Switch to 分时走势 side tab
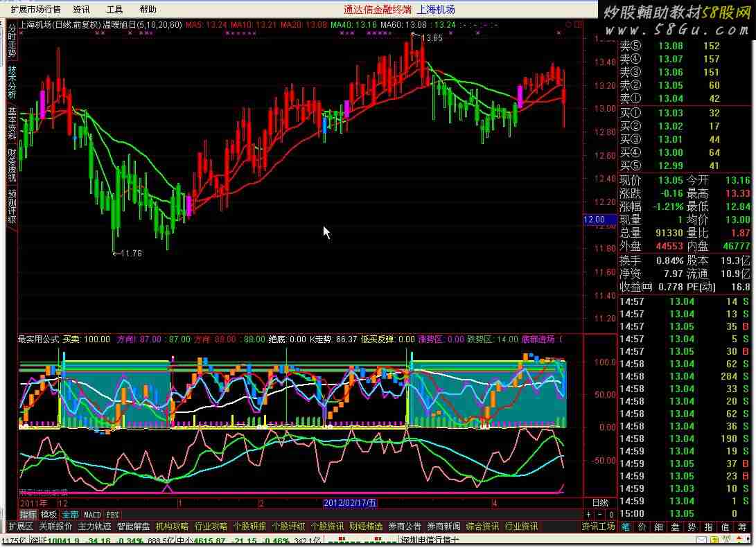This screenshot has height=548, width=756. [12, 41]
